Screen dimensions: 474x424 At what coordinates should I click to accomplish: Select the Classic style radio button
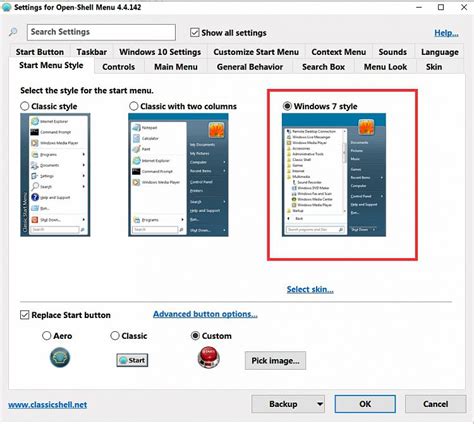(x=25, y=106)
